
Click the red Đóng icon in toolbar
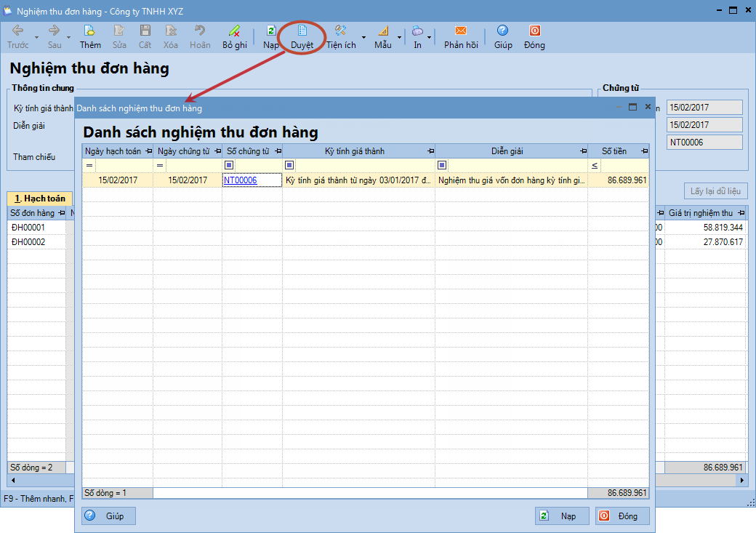point(534,31)
